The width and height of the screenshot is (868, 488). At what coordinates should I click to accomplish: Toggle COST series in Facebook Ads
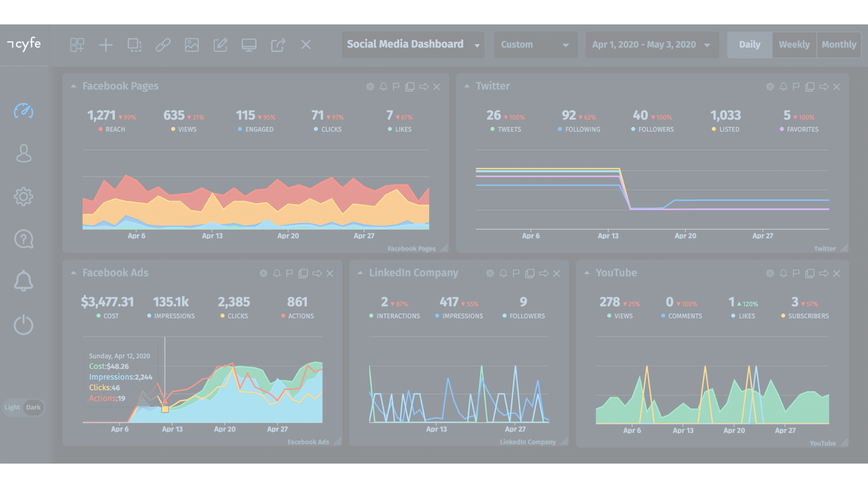pos(108,316)
